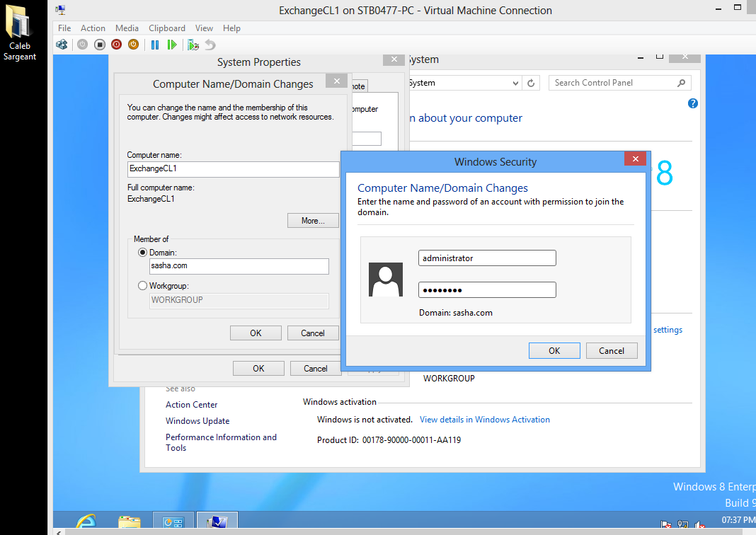The image size is (756, 535).
Task: Open the Clipboard menu
Action: coord(167,28)
